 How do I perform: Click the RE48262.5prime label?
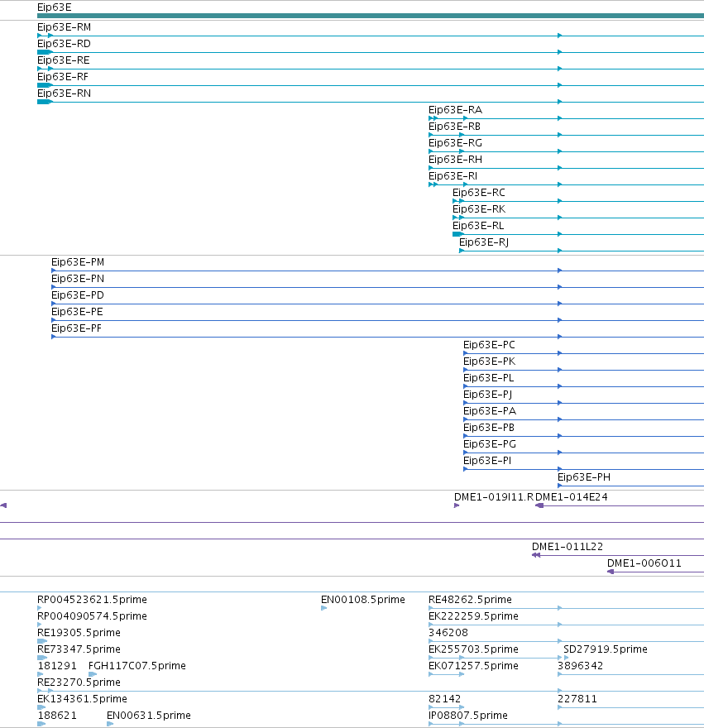(x=470, y=600)
